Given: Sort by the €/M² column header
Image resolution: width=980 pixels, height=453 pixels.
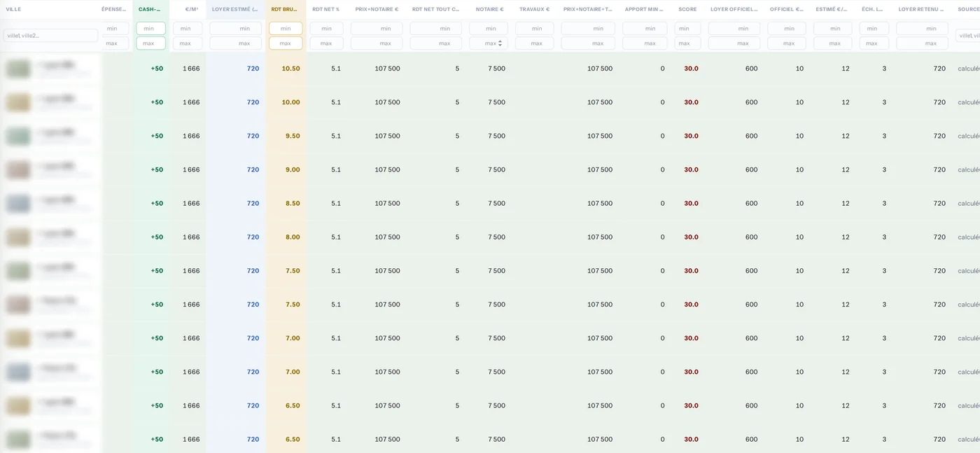Looking at the screenshot, I should [192, 9].
